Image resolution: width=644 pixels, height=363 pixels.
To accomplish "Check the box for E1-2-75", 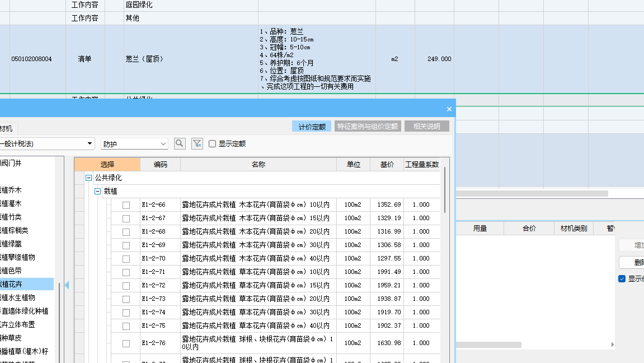I will (x=126, y=327).
